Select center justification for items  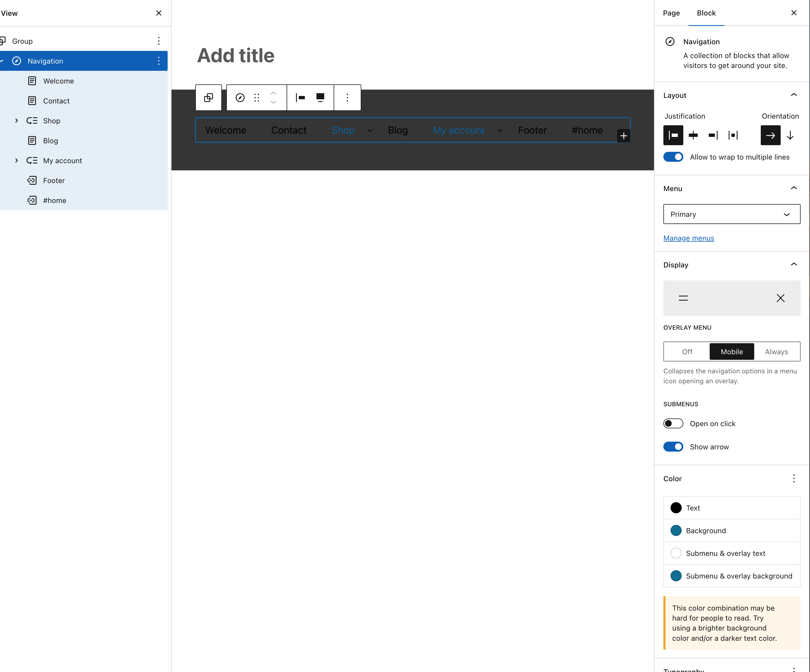pyautogui.click(x=693, y=135)
